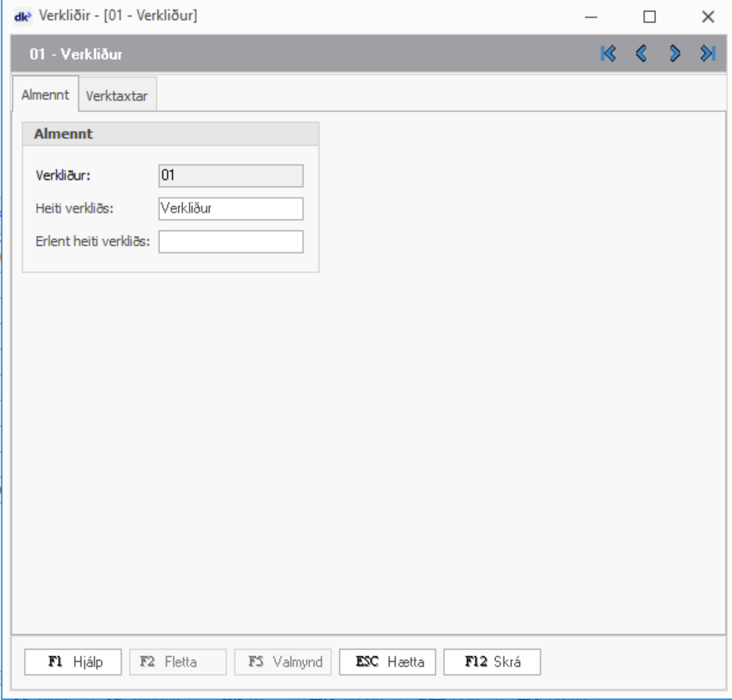Cancel with the ESC Hætta button
732x700 pixels.
tap(387, 662)
